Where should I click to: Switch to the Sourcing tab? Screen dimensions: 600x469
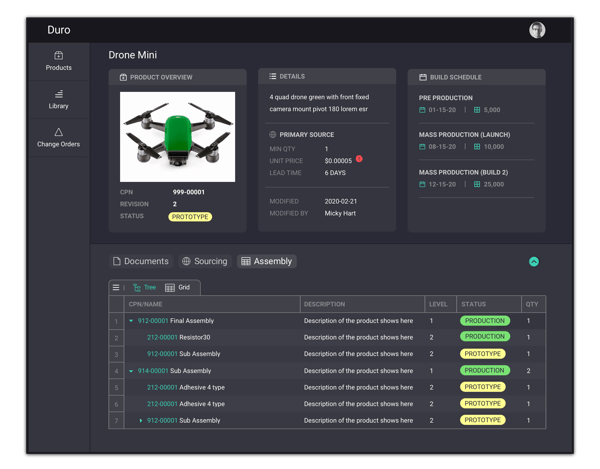tap(204, 262)
